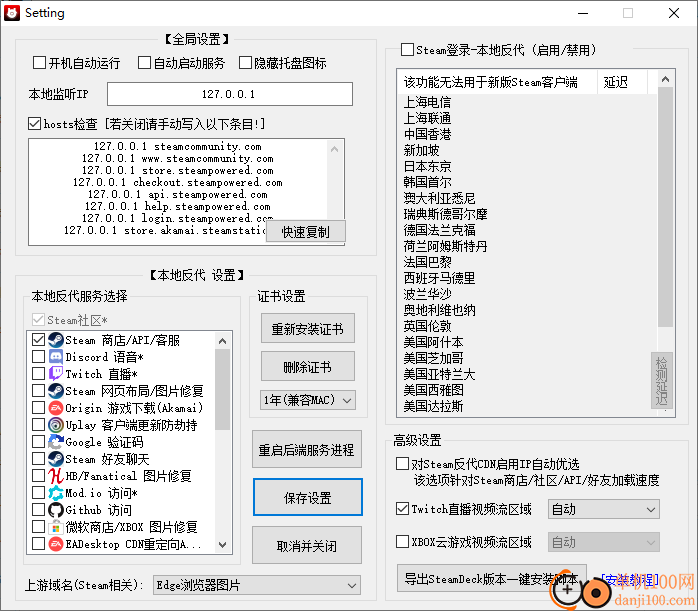The image size is (698, 611).
Task: Open the 安装教程 link
Action: (x=629, y=579)
